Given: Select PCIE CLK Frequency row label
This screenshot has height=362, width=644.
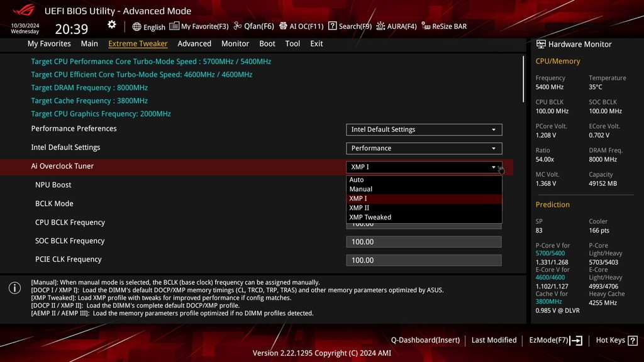Looking at the screenshot, I should point(68,260).
